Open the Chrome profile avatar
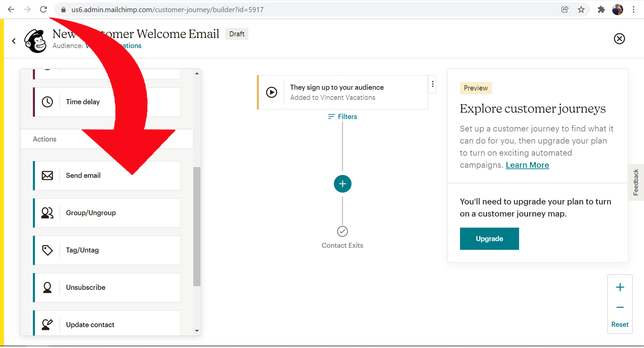 (x=617, y=9)
